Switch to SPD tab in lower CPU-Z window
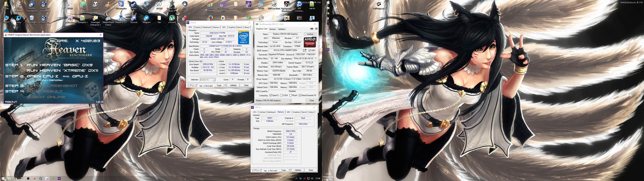The height and width of the screenshot is (181, 644). [x=288, y=112]
